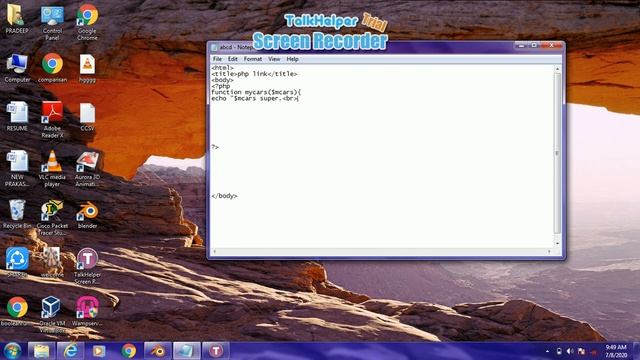Launch the Oracle VM VirtualBox shortcut

(52, 315)
